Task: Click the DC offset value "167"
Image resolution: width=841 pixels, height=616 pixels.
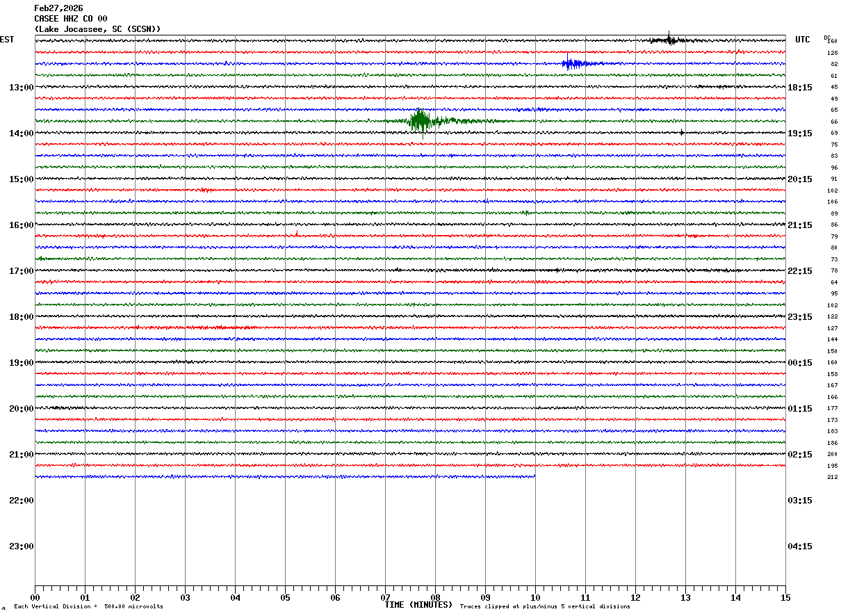Action: pyautogui.click(x=832, y=385)
